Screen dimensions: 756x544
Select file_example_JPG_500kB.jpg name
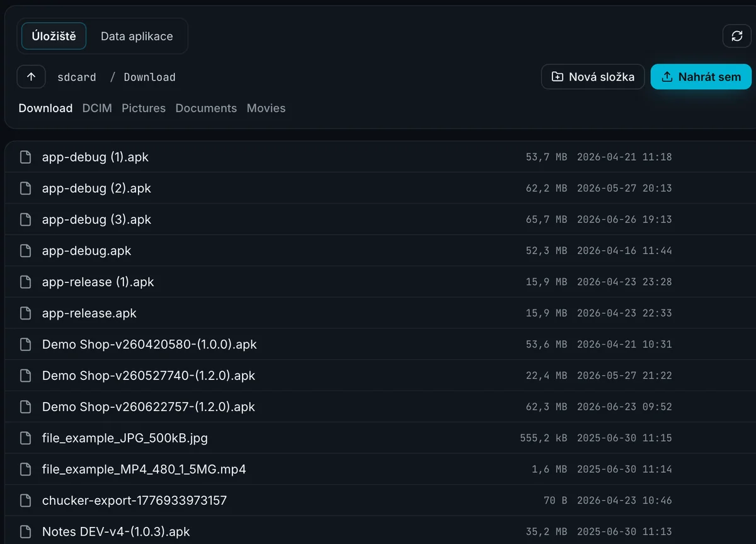pos(125,438)
